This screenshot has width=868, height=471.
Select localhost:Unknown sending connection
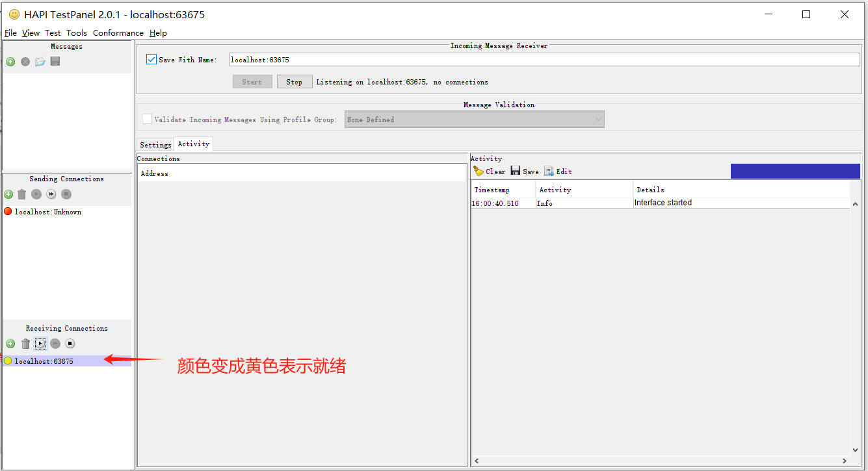47,212
